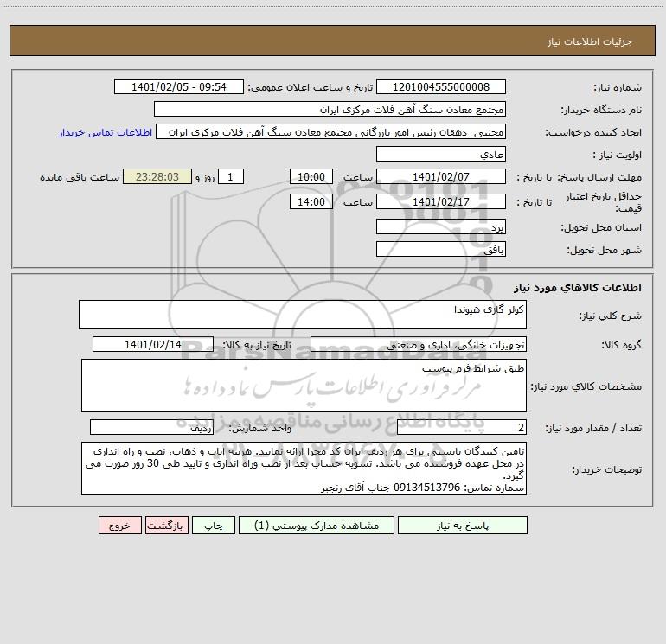Open اطلاعات تماس خریدار link
The width and height of the screenshot is (666, 644).
[x=106, y=132]
